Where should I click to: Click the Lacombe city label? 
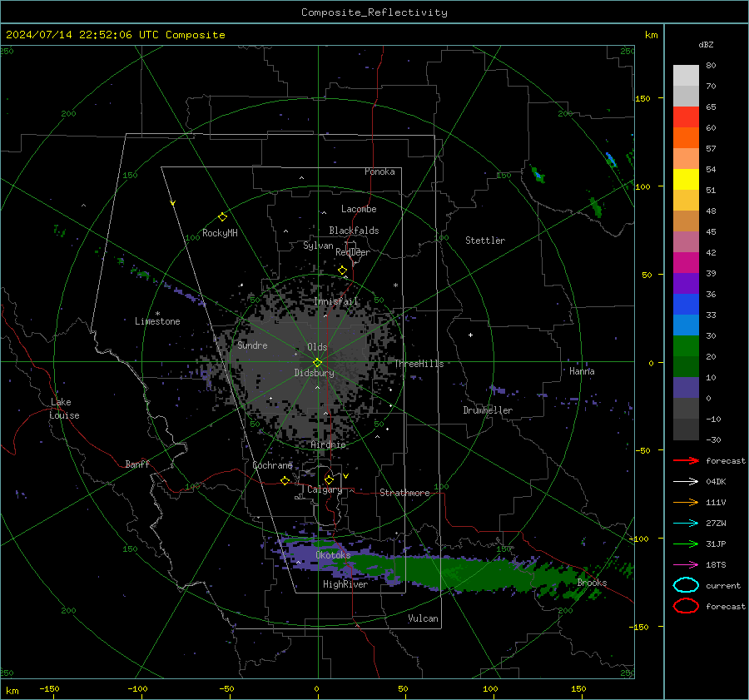point(359,209)
